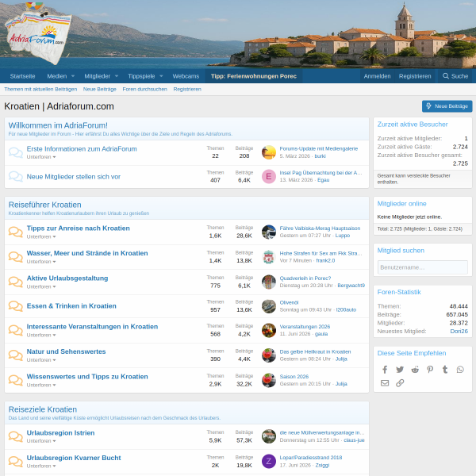This screenshot has width=476, height=476.
Task: Open avatar of user burki
Action: pyautogui.click(x=269, y=152)
